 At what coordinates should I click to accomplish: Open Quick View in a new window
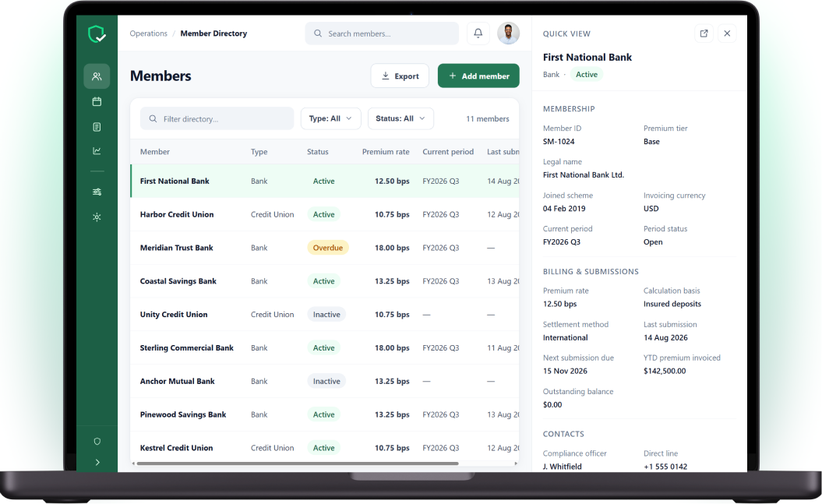pos(704,33)
